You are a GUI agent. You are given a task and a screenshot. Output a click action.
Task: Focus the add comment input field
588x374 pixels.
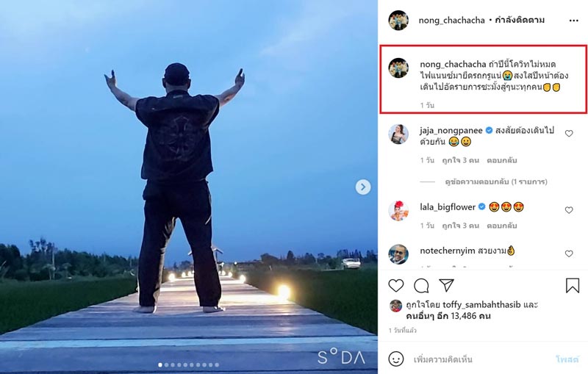point(480,359)
